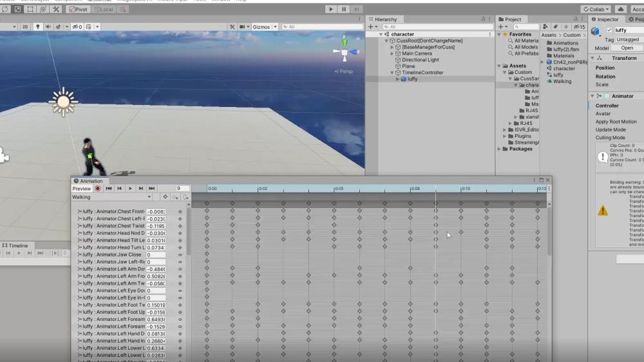Click the scene orientation gizmo cube
Screen dimensions: 644x362
click(x=345, y=53)
